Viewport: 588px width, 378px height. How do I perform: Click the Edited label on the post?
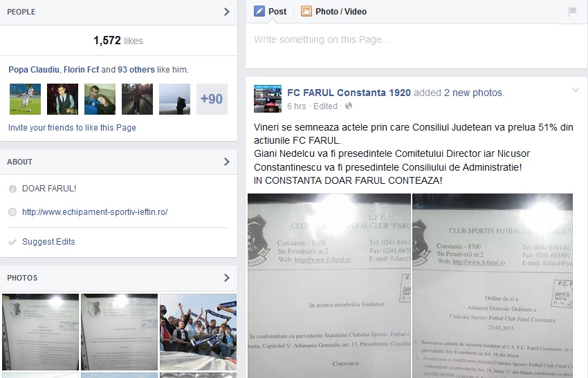coord(326,106)
